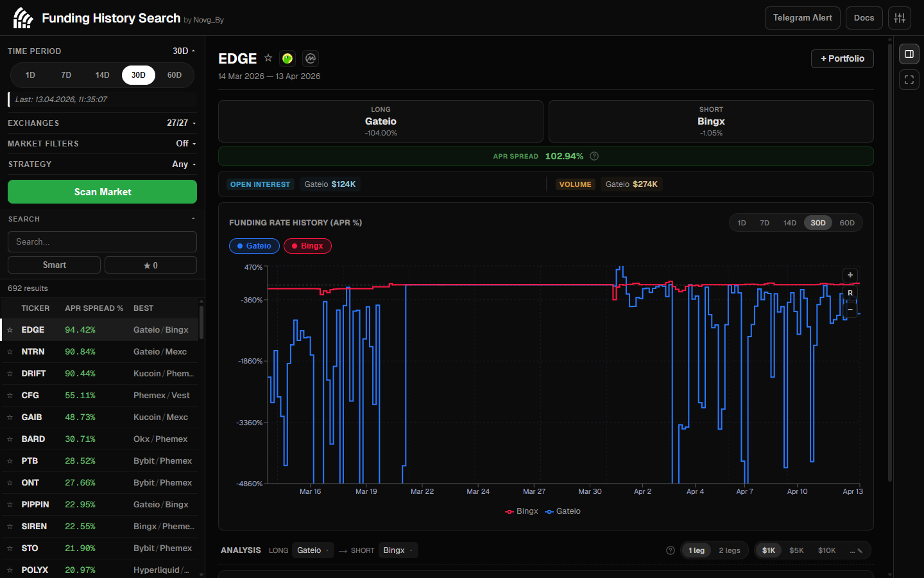The width and height of the screenshot is (924, 578).
Task: Sort results by Ticker column header
Action: pos(35,308)
